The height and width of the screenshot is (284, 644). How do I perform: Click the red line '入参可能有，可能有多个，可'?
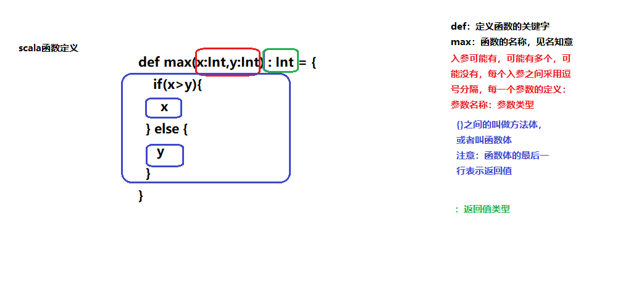(511, 59)
